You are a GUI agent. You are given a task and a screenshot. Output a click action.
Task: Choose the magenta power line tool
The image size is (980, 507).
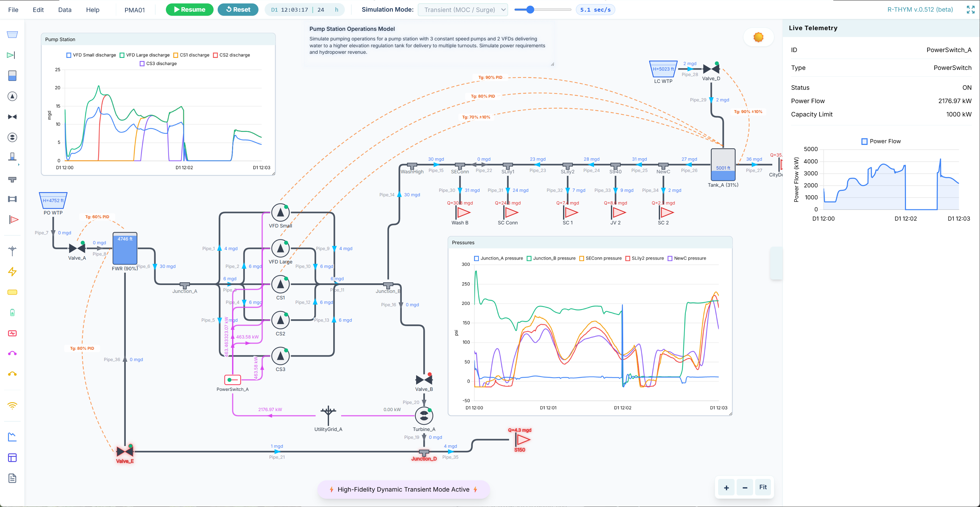click(x=12, y=353)
